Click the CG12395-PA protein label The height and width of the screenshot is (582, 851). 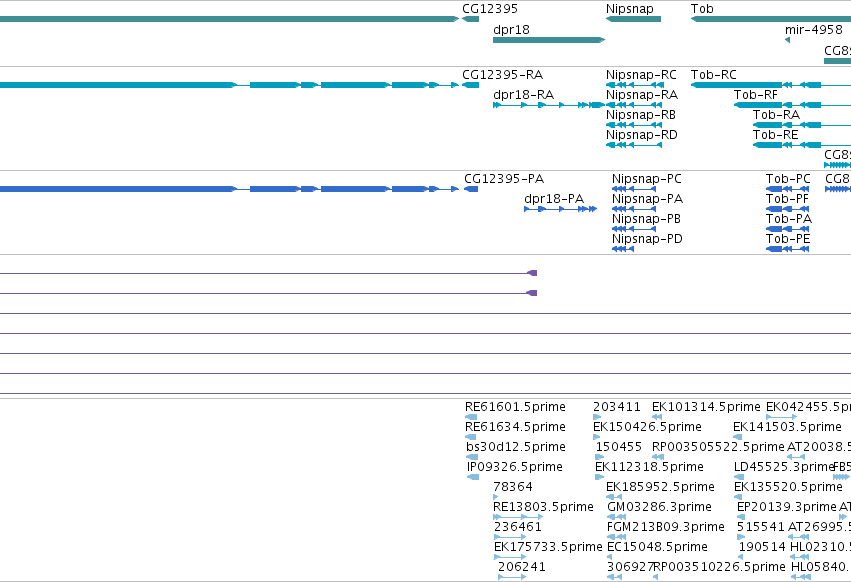tap(504, 179)
